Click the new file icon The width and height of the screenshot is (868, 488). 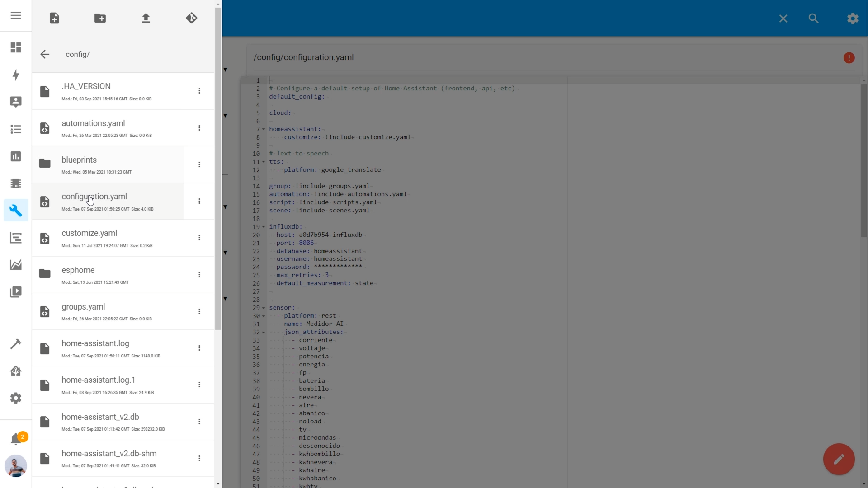point(54,18)
